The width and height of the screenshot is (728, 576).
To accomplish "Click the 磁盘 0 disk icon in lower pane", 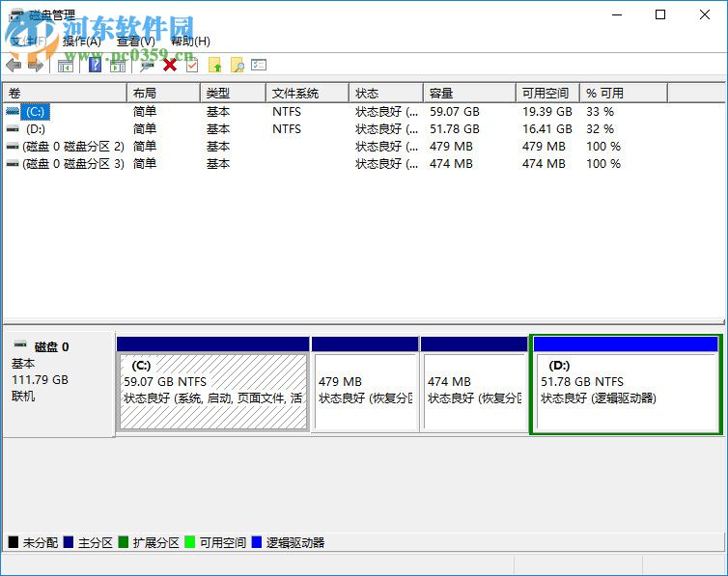I will pos(20,344).
